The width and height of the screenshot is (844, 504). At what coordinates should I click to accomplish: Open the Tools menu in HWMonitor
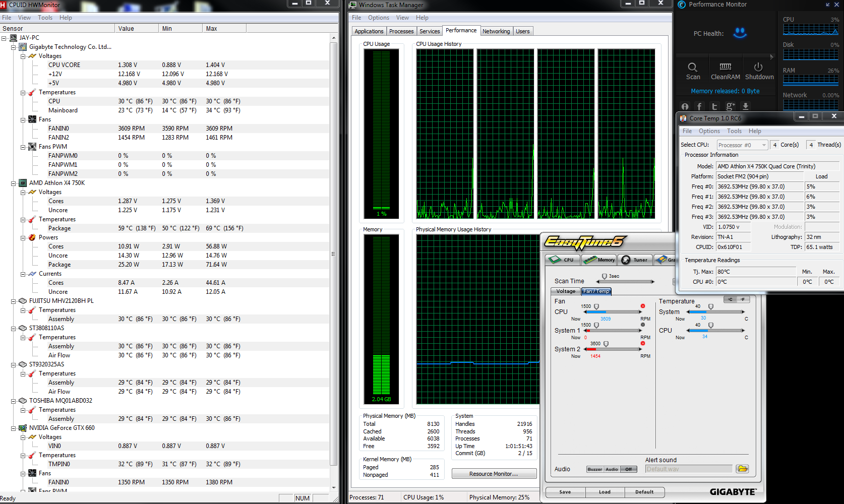(45, 18)
